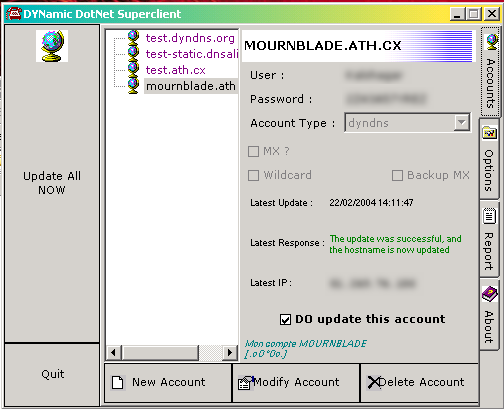Screen dimensions: 504x409
Task: Select test-static.dnsali entry in the list
Action: 191,54
